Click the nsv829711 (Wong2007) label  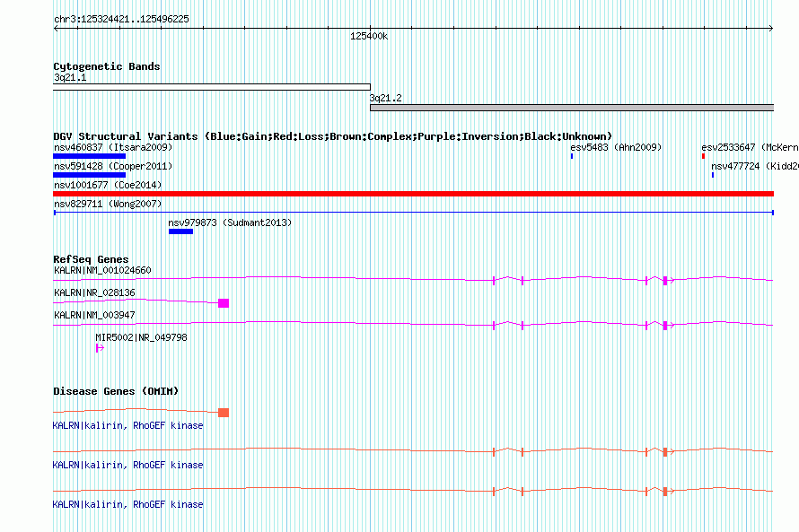108,204
